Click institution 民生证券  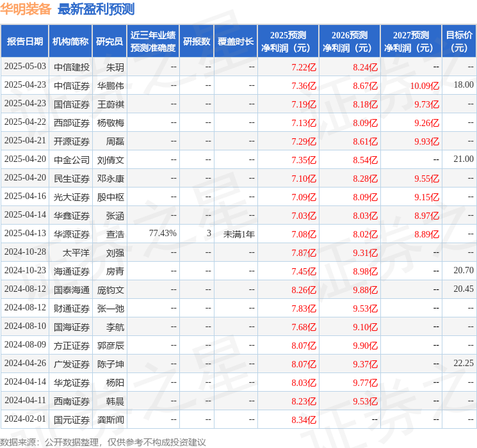pyautogui.click(x=72, y=179)
